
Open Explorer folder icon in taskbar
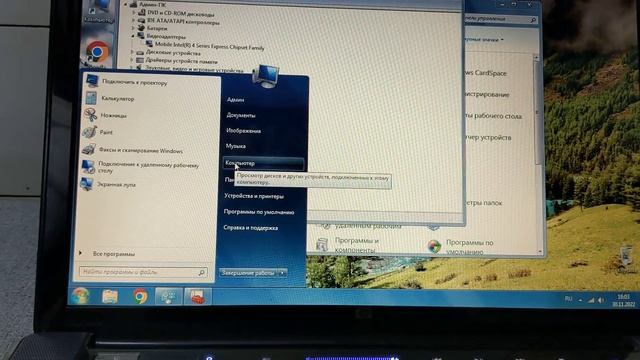point(110,296)
